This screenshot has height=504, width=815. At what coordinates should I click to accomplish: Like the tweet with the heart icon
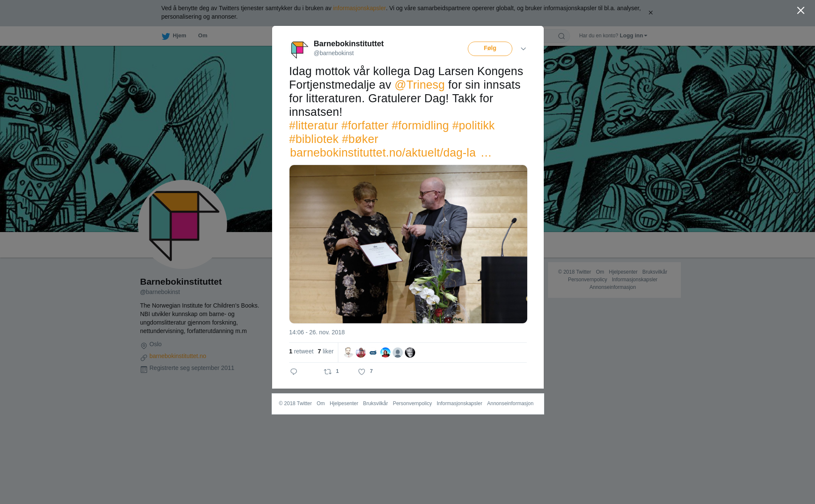coord(362,372)
